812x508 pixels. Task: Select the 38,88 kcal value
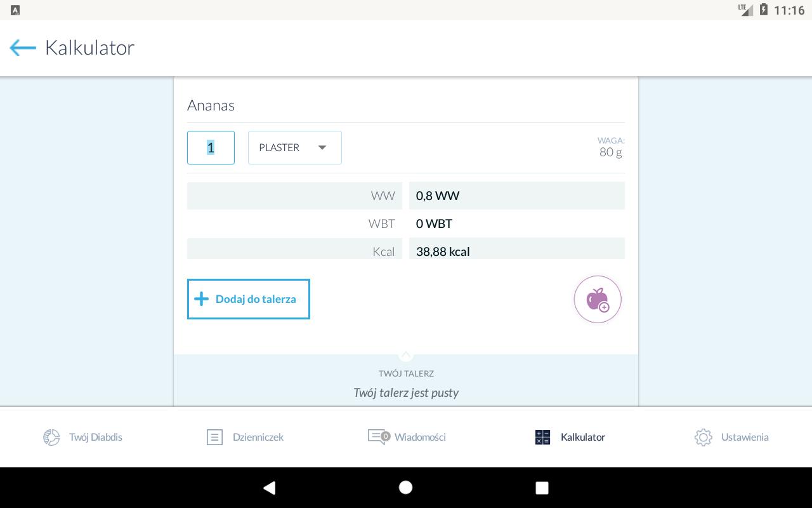pyautogui.click(x=443, y=251)
